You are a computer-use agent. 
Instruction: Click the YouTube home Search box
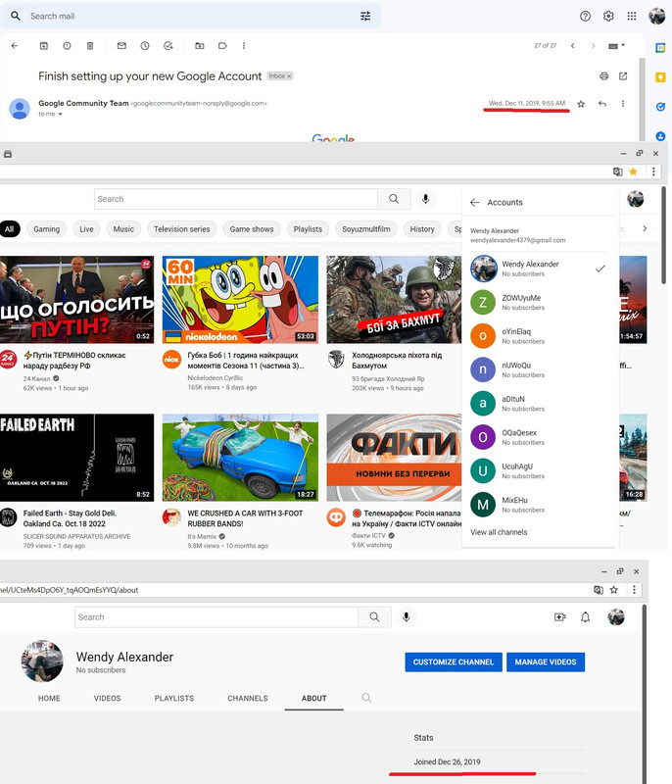coord(235,199)
